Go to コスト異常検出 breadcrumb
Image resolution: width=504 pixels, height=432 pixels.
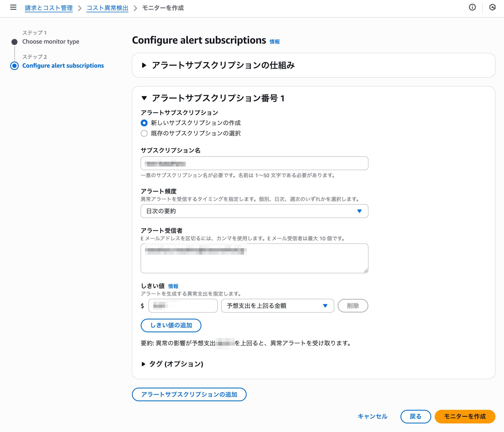click(x=107, y=8)
